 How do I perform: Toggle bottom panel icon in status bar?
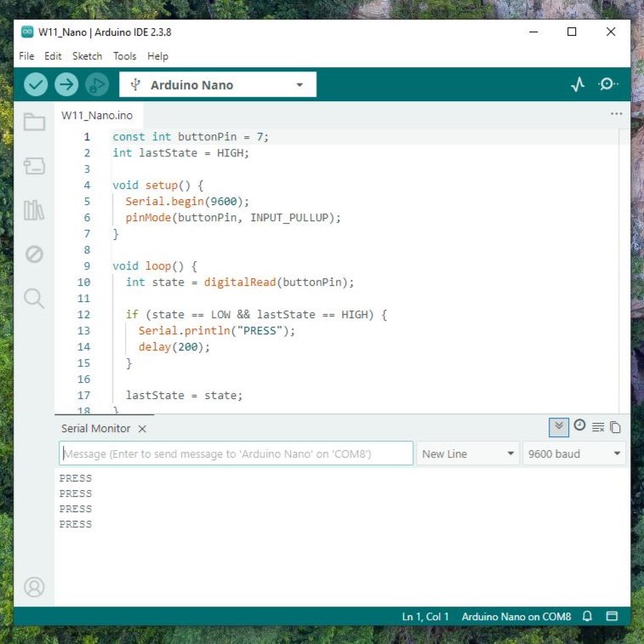point(612,616)
